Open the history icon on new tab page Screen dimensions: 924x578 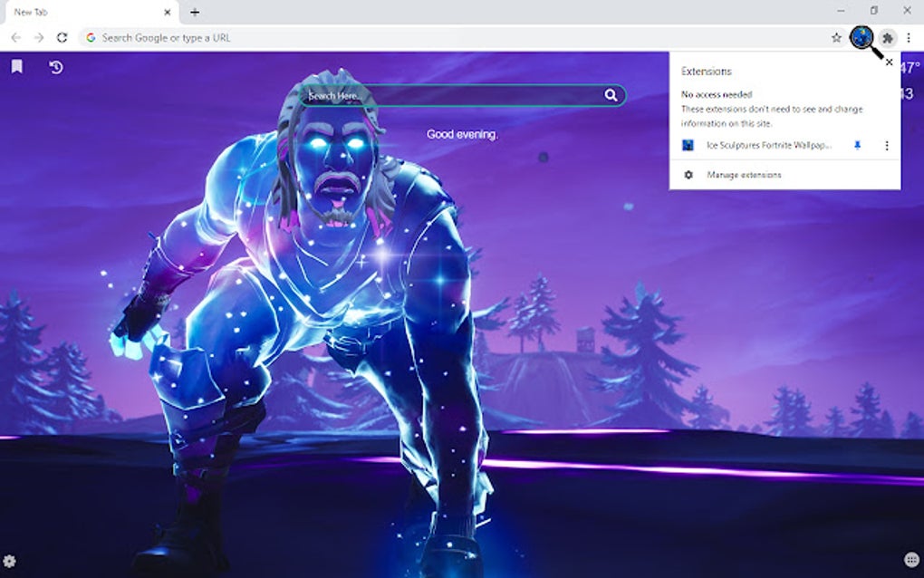click(56, 67)
